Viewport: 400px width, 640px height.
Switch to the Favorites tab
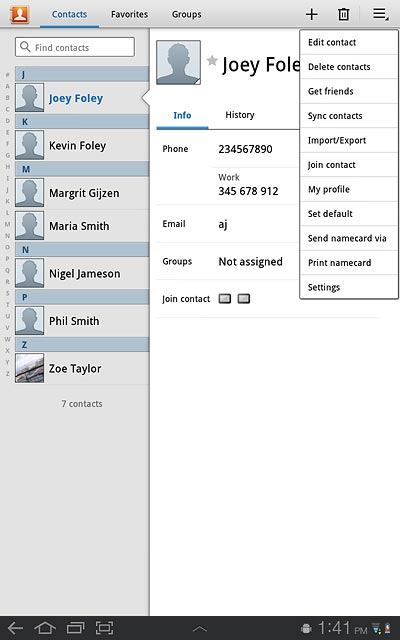coord(129,14)
